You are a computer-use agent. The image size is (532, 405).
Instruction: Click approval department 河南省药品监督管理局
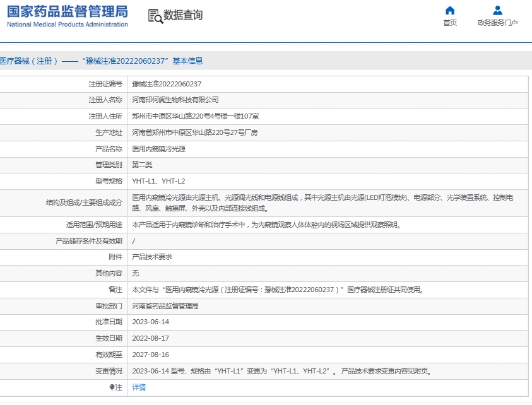pos(165,306)
